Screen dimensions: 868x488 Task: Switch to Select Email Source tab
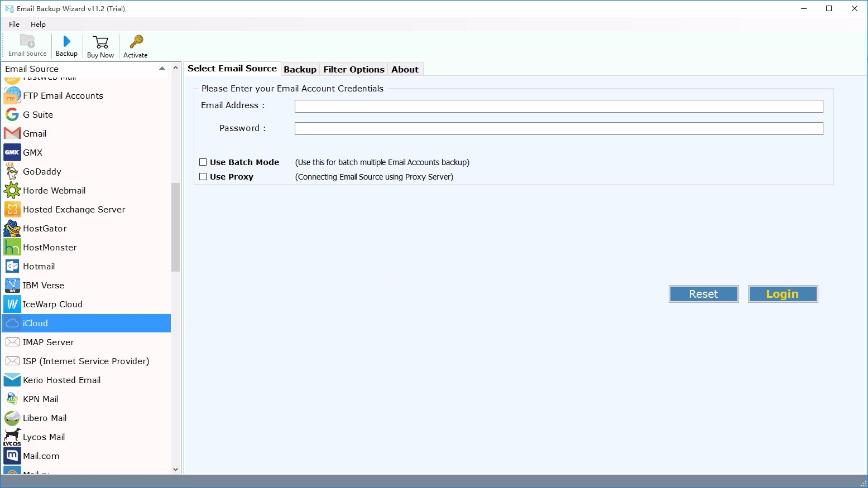point(232,69)
